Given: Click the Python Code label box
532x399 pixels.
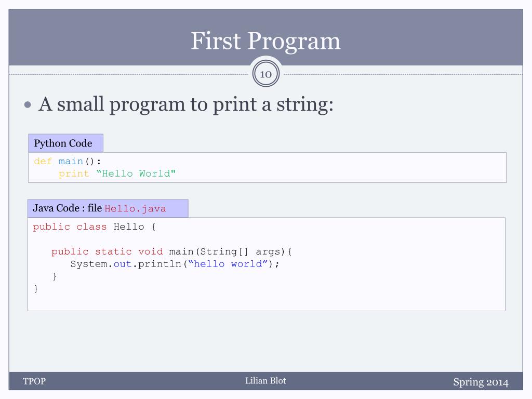Looking at the screenshot, I should (x=66, y=143).
